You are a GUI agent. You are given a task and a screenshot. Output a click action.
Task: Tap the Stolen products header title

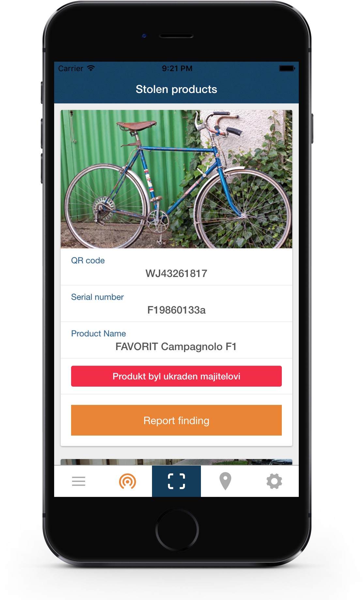point(176,89)
